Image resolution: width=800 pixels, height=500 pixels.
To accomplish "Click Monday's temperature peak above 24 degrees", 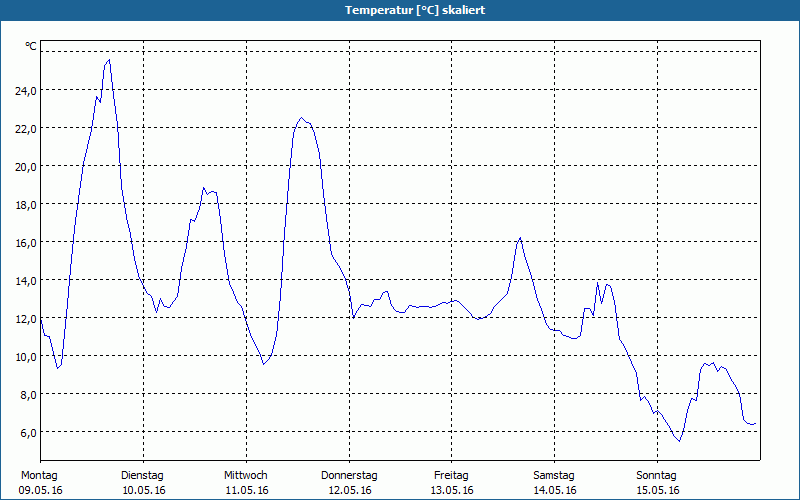I will tap(109, 60).
